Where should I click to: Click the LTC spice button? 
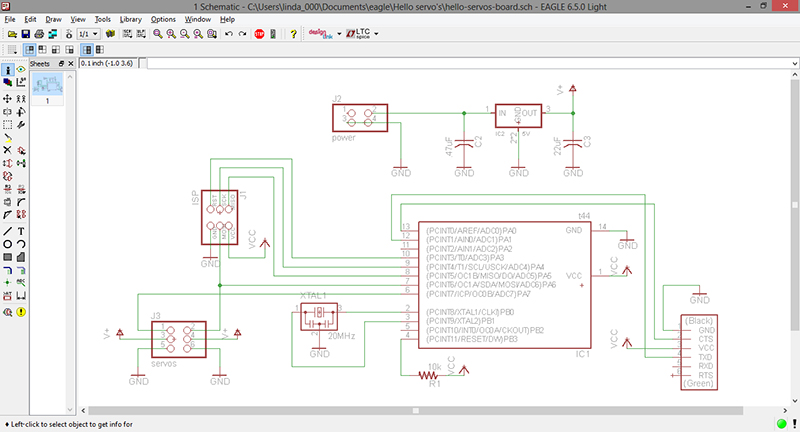[x=358, y=34]
